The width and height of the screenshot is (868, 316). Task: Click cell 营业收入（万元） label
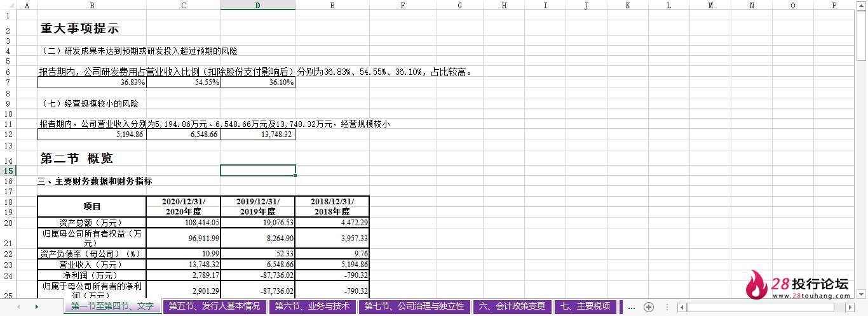pos(92,265)
